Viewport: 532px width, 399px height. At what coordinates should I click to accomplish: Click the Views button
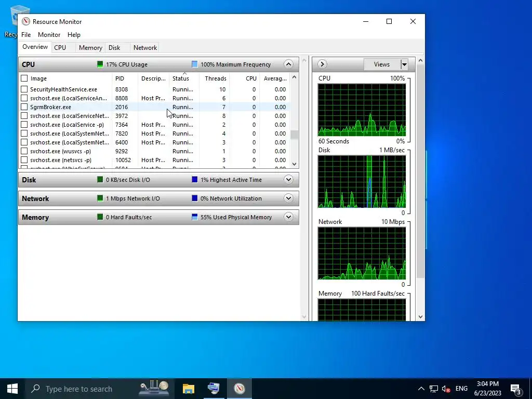click(382, 64)
